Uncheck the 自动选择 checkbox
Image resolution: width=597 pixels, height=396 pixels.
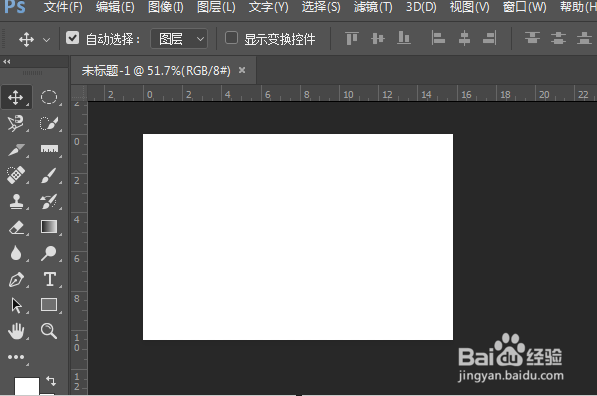[x=72, y=38]
